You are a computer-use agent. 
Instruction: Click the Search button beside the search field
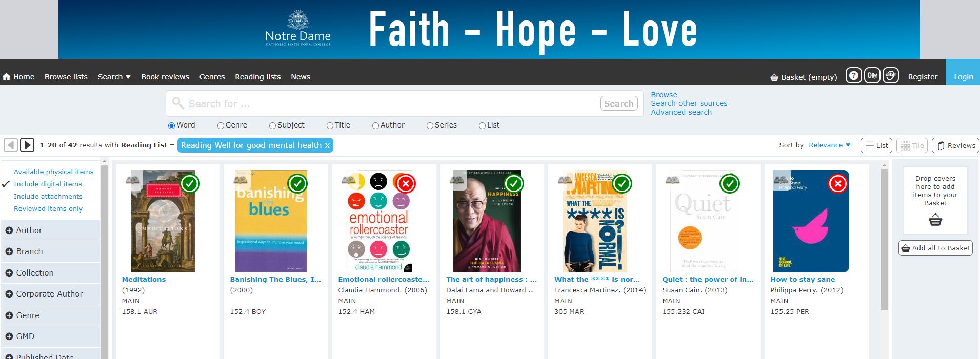click(x=619, y=103)
